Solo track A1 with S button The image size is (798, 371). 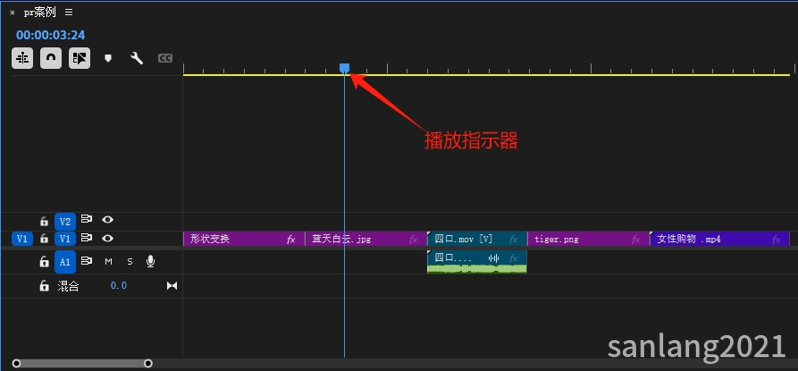pyautogui.click(x=130, y=262)
